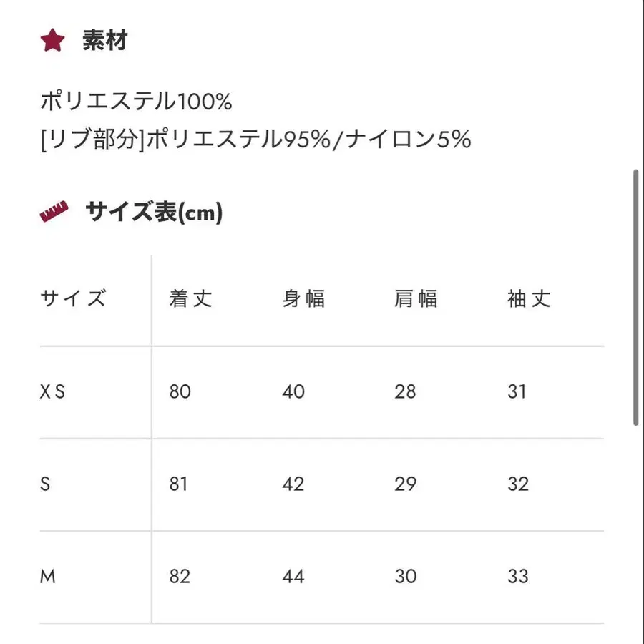Click the ポリエステル100% material text
Viewport: 644px width, 644px height.
click(x=136, y=102)
